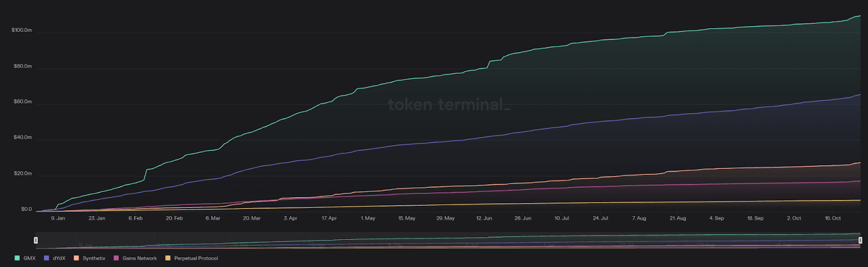This screenshot has height=267, width=868.
Task: Click the 16. Oct x-axis label
Action: tap(833, 218)
